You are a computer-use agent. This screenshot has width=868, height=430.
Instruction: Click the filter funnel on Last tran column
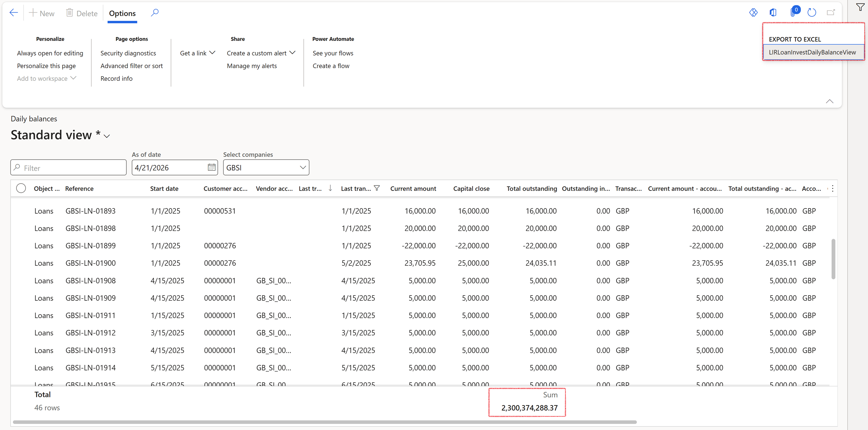377,188
